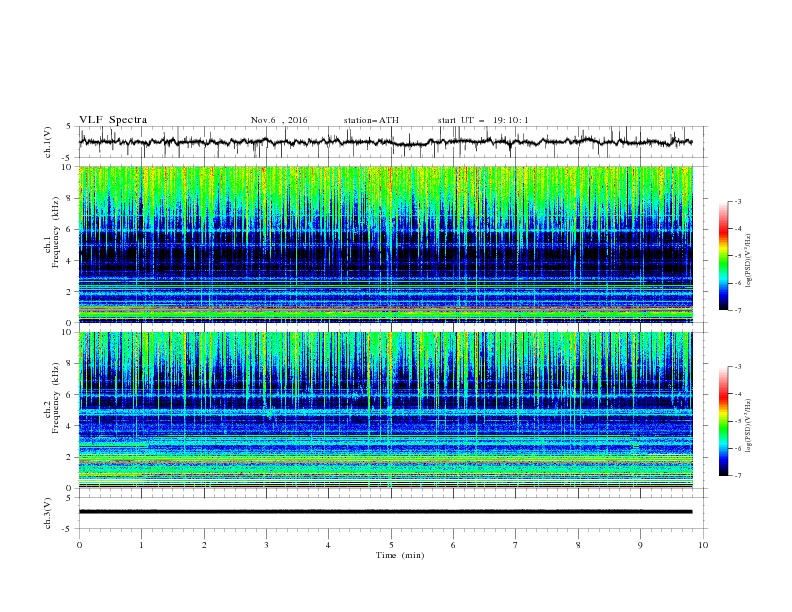This screenshot has width=792, height=612.
Task: Click the "-3" tick on ch.1 colorbar
Action: pos(737,202)
